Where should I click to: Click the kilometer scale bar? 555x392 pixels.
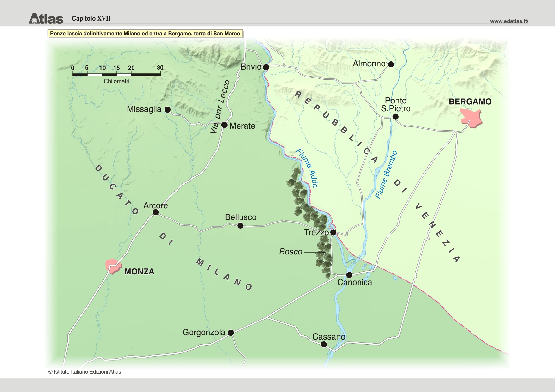pyautogui.click(x=116, y=74)
